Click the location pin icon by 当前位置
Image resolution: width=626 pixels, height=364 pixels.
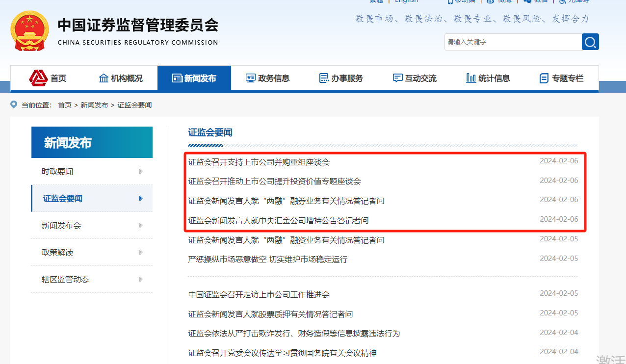[14, 104]
